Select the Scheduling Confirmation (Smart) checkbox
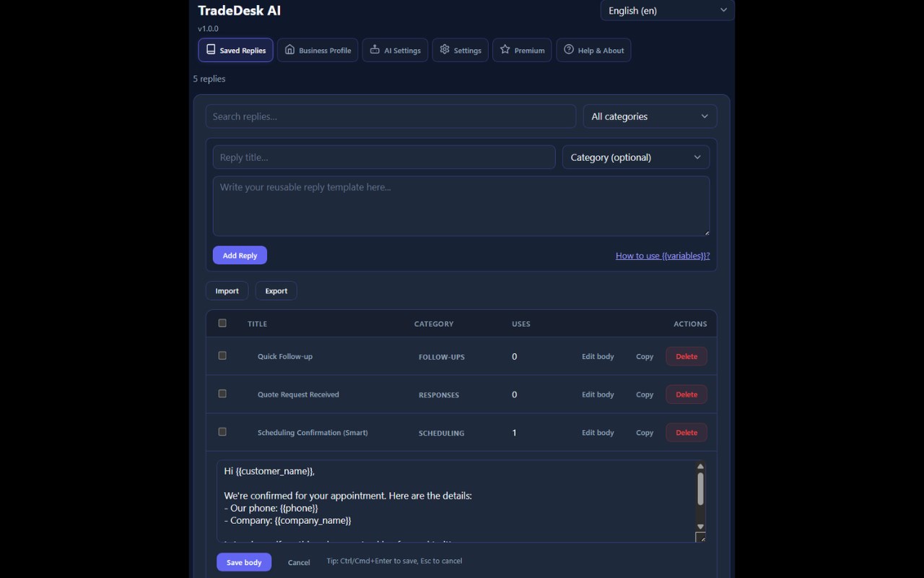The width and height of the screenshot is (924, 578). pyautogui.click(x=222, y=431)
